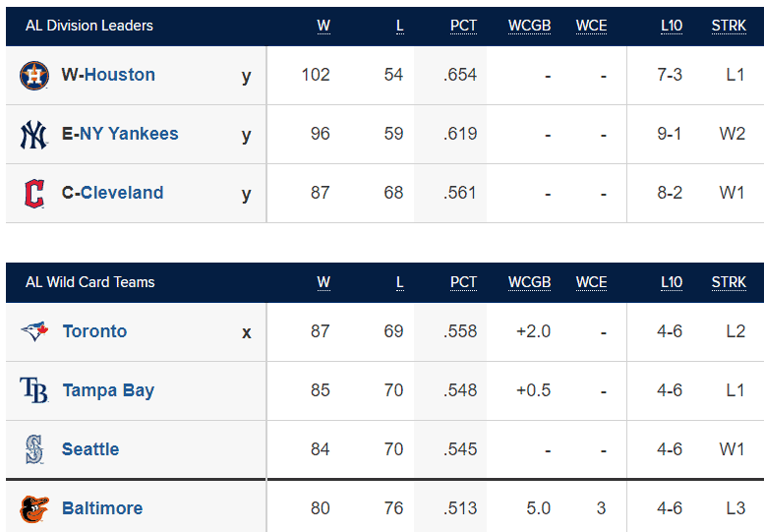Click the Cleveland Guardians logo
Image resolution: width=764 pixels, height=532 pixels.
tap(34, 194)
